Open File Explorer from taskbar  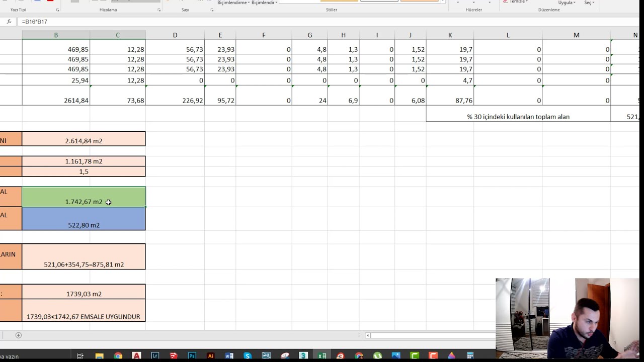tap(99, 356)
